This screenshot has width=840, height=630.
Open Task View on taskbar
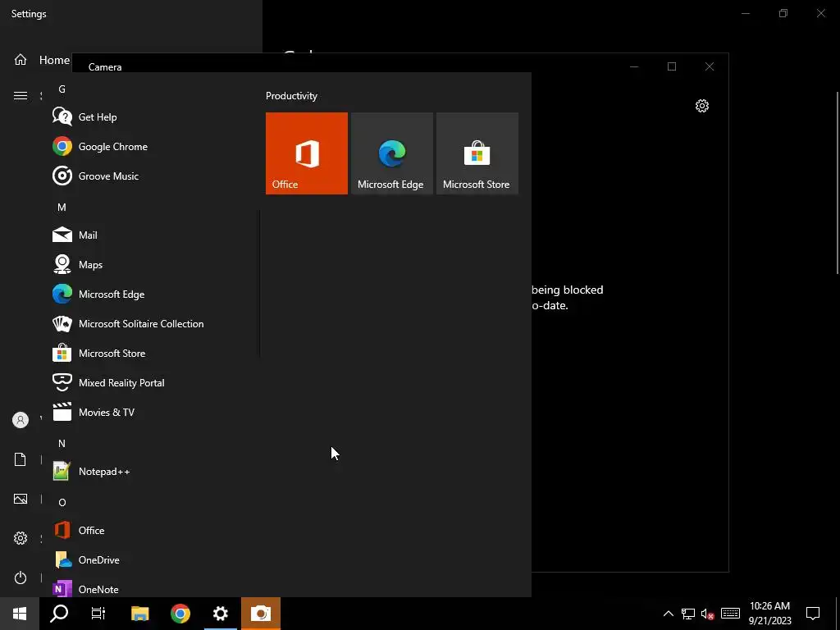pos(98,614)
